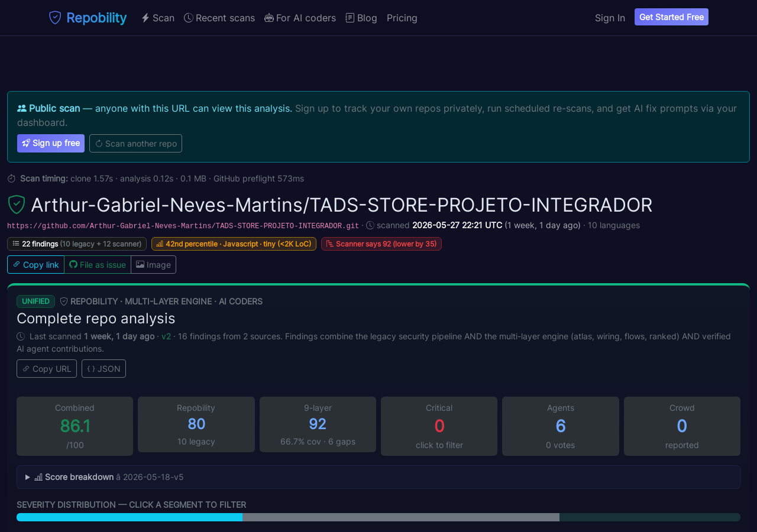Click Scan another repo

[x=135, y=143]
